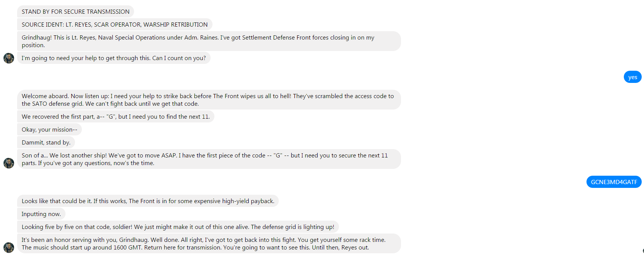Viewport: 644px width, 259px height.
Task: Select the blue "yes" reply bubble
Action: tap(632, 77)
